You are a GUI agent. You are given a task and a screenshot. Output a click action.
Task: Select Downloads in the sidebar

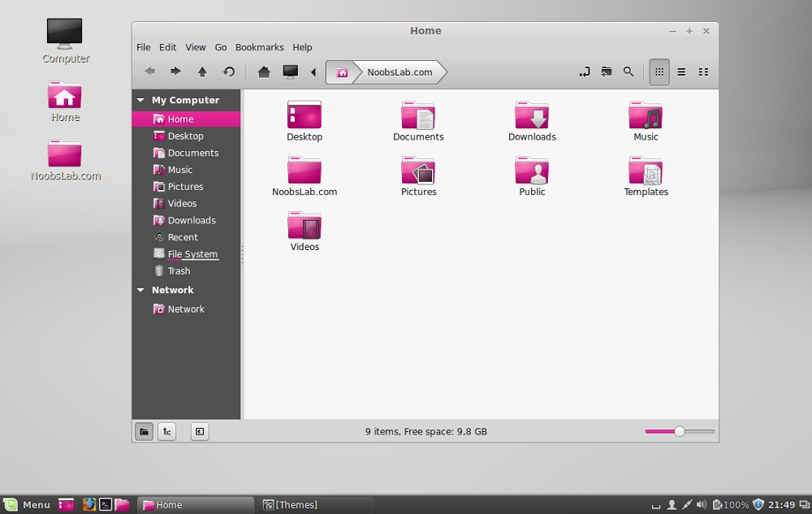coord(187,220)
